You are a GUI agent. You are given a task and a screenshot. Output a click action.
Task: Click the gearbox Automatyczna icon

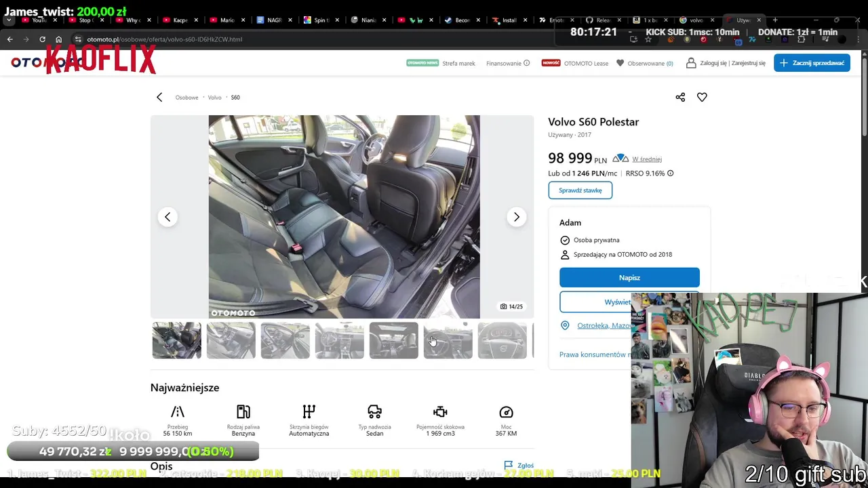click(x=309, y=412)
